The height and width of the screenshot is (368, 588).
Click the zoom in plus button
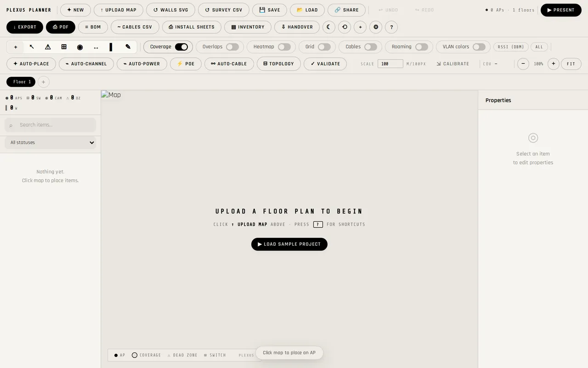click(554, 64)
